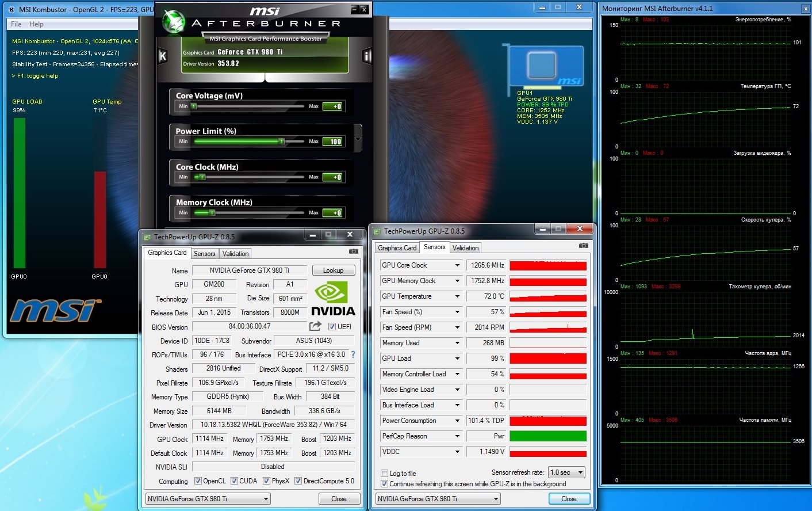Enable Log to file checkbox
Viewport: 812px width, 511px height.
(385, 474)
